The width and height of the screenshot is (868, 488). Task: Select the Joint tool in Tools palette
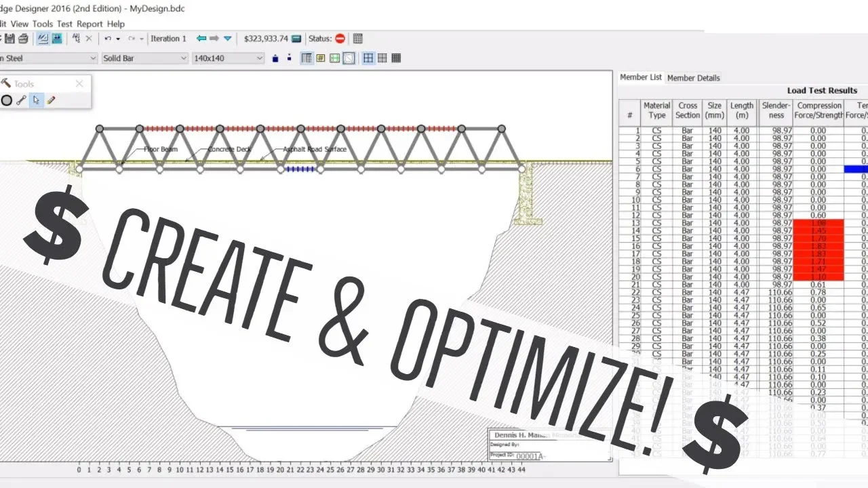click(x=7, y=100)
